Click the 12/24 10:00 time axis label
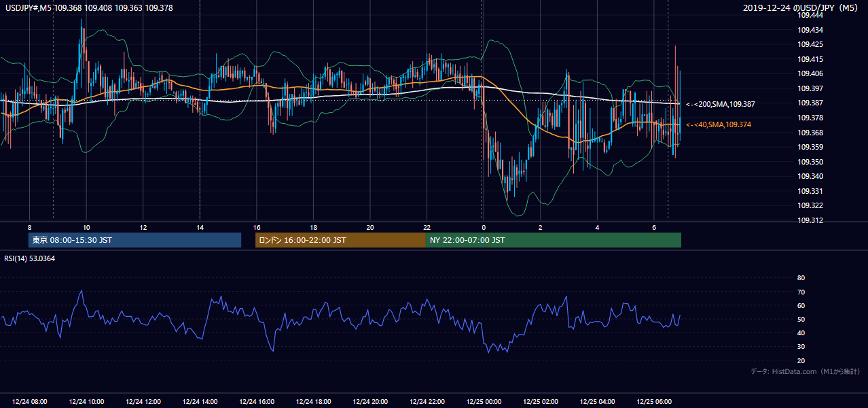The image size is (868, 408). click(86, 402)
